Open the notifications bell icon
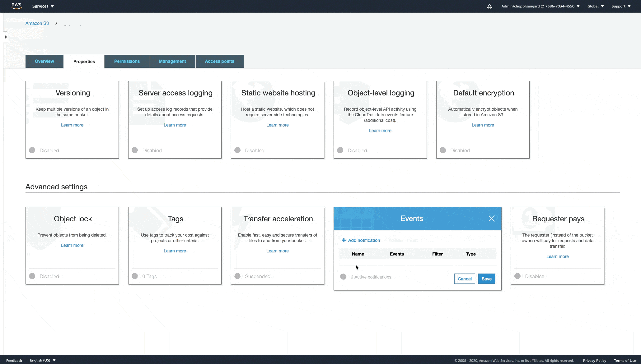This screenshot has height=364, width=641. [x=489, y=7]
